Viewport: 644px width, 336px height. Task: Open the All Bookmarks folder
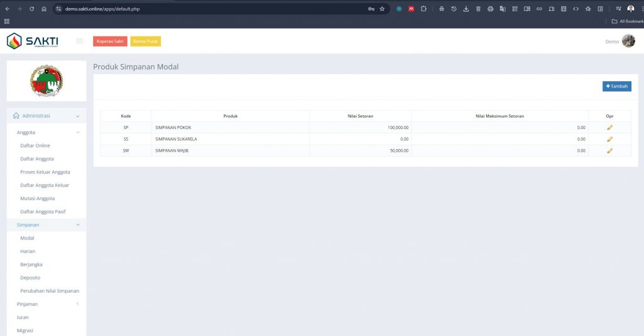(628, 21)
